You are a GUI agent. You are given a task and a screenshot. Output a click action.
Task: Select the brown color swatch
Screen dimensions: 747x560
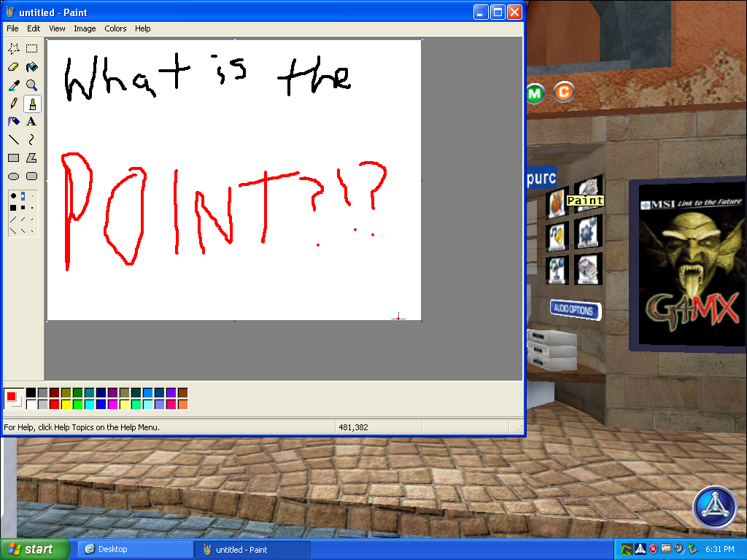182,393
